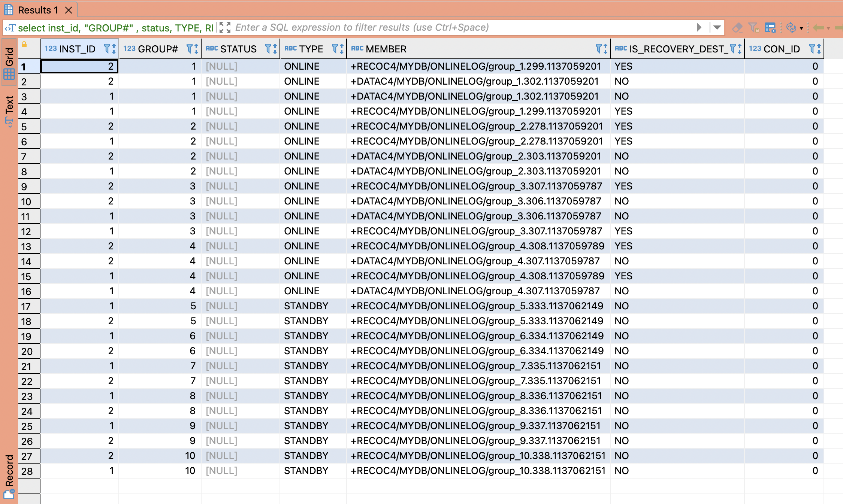
Task: Open the filter history dropdown arrow
Action: pos(717,27)
